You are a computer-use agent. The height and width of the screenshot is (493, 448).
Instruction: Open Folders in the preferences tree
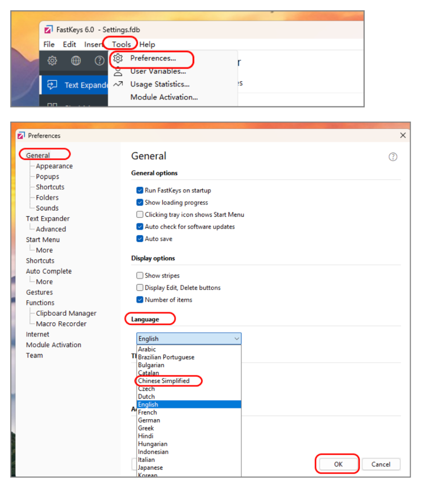pyautogui.click(x=47, y=198)
